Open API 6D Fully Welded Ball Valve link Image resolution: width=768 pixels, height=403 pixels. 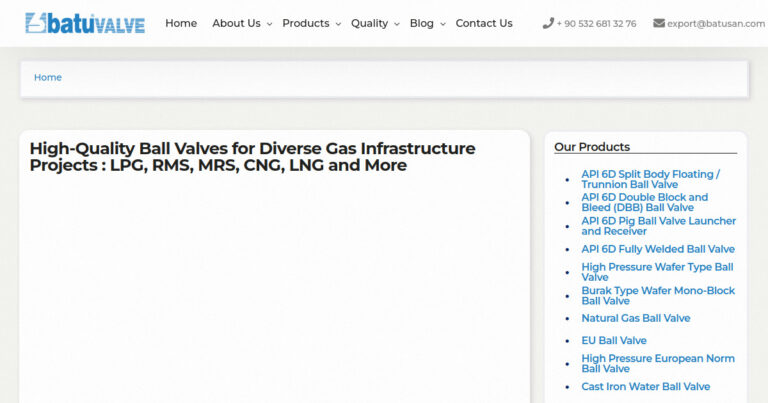[658, 249]
